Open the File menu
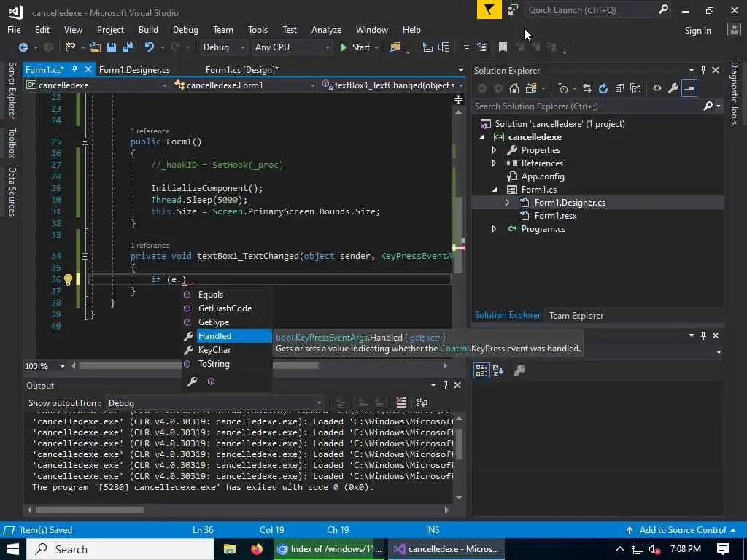The image size is (747, 560). [x=14, y=29]
